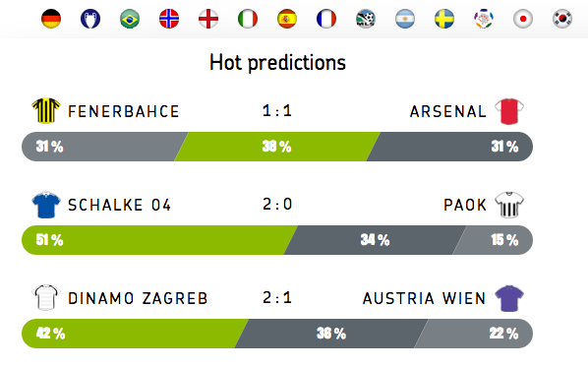Choose the Brazil flag league icon

(x=130, y=19)
